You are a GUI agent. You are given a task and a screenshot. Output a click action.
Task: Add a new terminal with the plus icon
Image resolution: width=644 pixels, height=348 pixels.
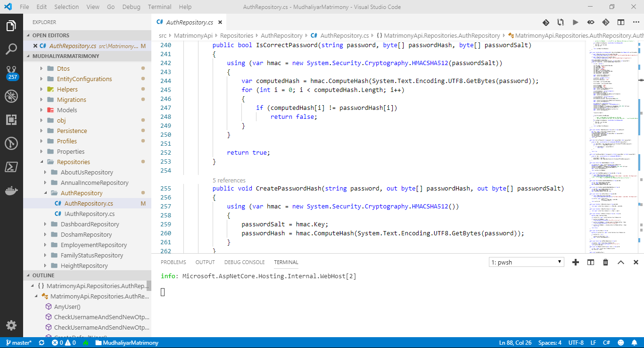576,262
